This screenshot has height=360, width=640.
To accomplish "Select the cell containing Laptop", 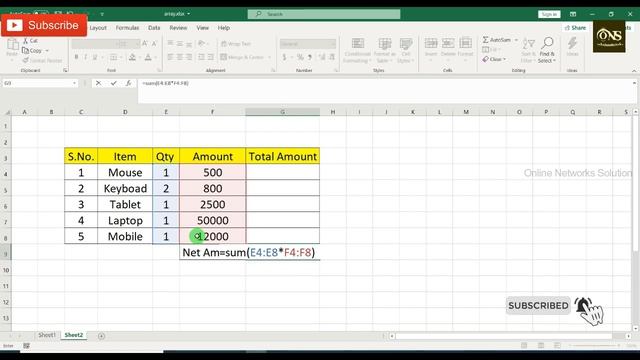I will (125, 220).
